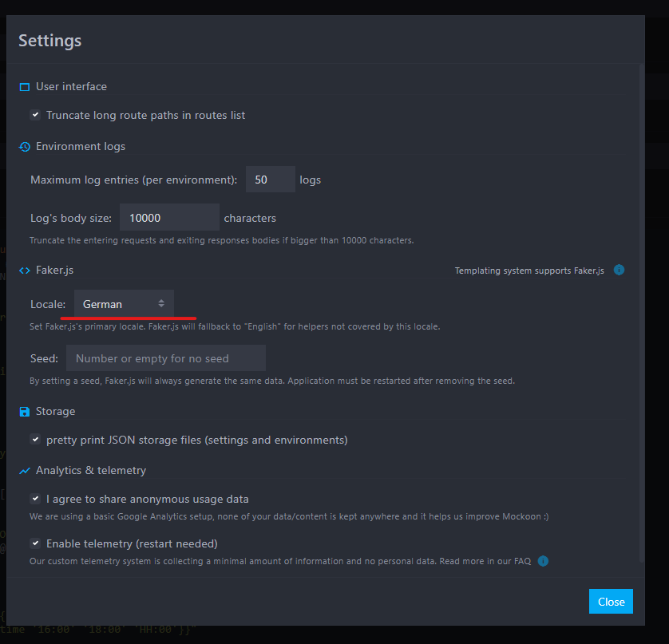The height and width of the screenshot is (644, 669).
Task: Click the Environment logs history icon
Action: pos(23,146)
